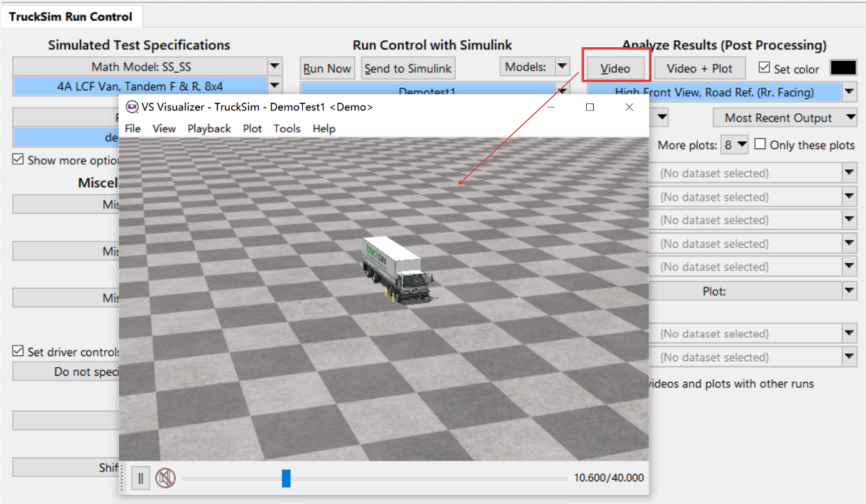This screenshot has height=504, width=866.
Task: Open the Playback menu in VS Visualizer
Action: click(x=209, y=128)
